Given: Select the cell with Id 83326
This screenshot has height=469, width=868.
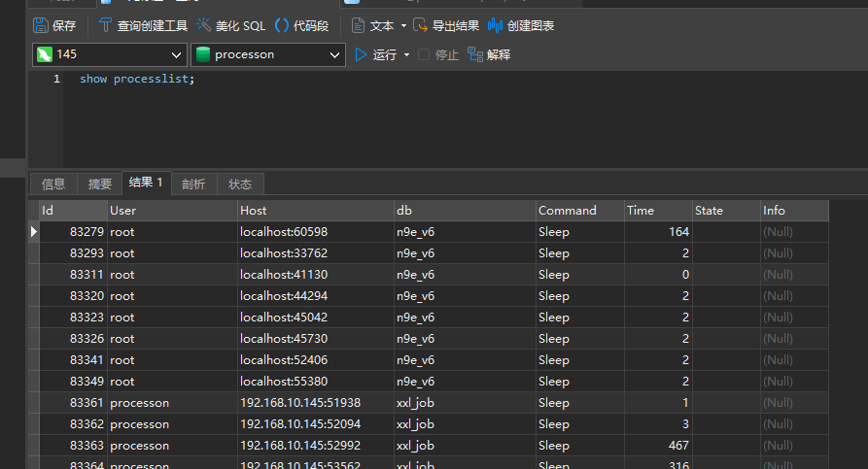Looking at the screenshot, I should point(73,339).
